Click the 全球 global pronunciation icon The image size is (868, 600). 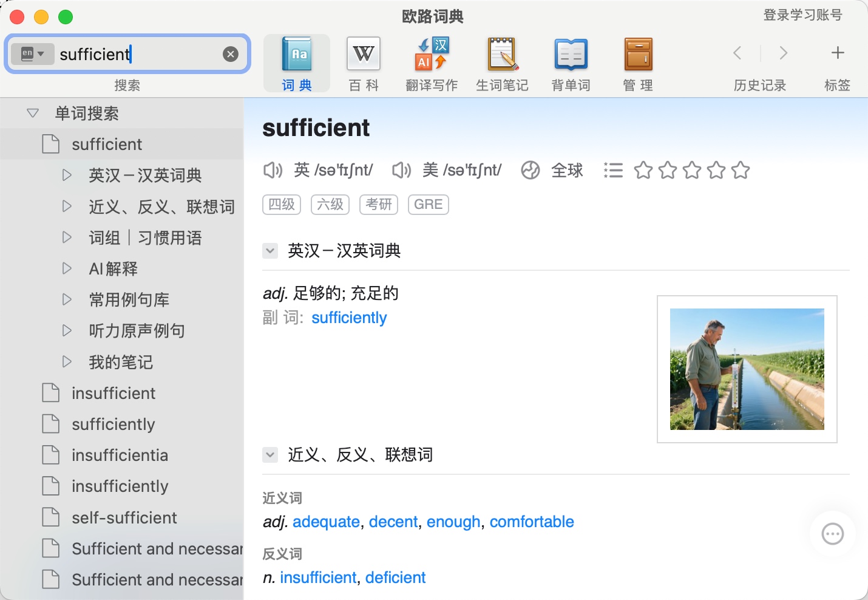pyautogui.click(x=531, y=171)
